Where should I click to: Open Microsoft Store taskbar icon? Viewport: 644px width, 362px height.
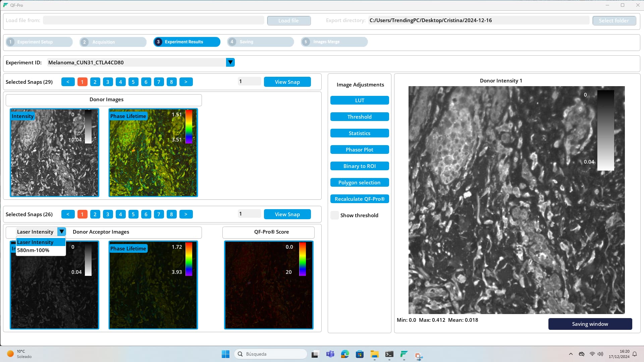click(x=360, y=354)
